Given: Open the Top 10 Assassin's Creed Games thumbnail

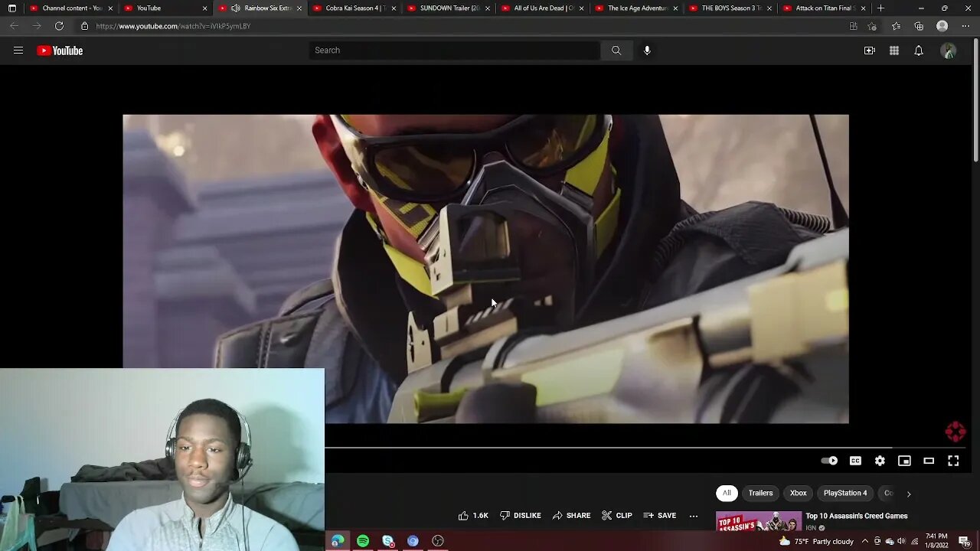Looking at the screenshot, I should pos(759,522).
